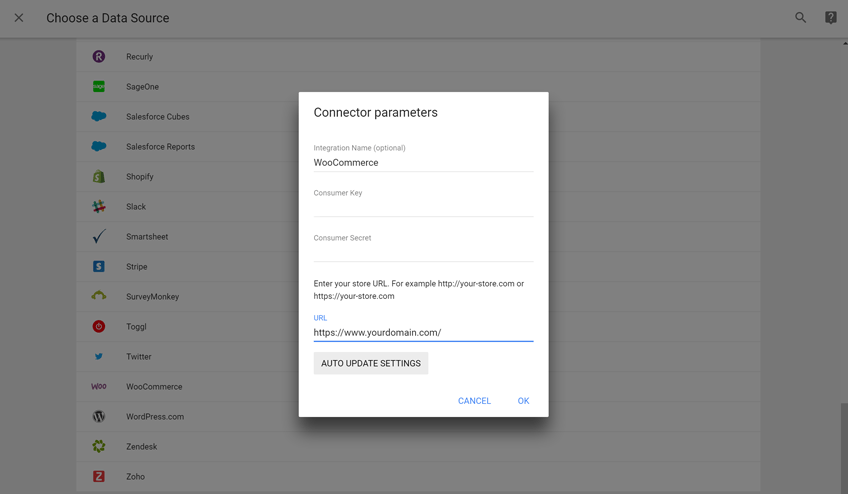848x494 pixels.
Task: Select the Salesforce Reports cloud icon
Action: (98, 146)
